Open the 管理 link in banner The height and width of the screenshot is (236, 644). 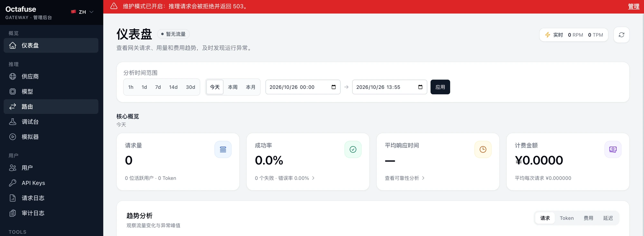tap(634, 6)
